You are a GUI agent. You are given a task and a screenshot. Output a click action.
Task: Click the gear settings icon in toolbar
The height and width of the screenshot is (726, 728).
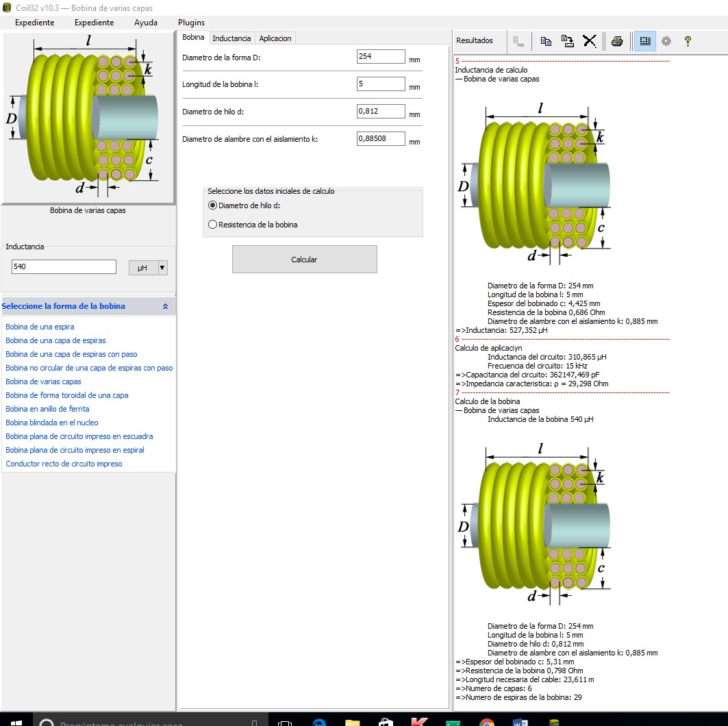point(666,41)
